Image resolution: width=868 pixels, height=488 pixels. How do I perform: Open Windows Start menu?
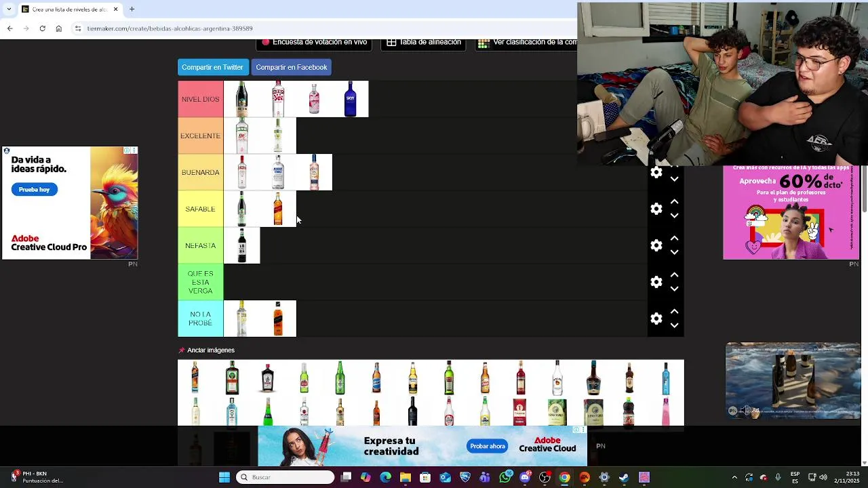224,477
